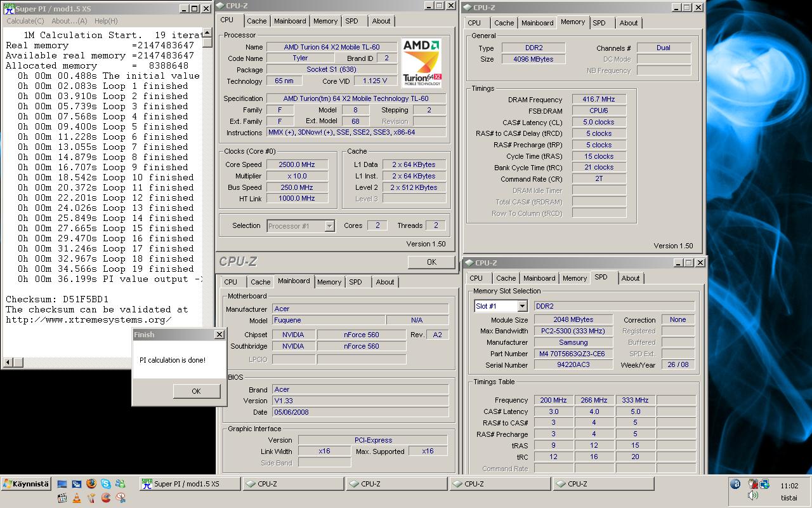Expand the Slot #1 memory slot dropdown
Image resolution: width=812 pixels, height=508 pixels.
pos(521,306)
